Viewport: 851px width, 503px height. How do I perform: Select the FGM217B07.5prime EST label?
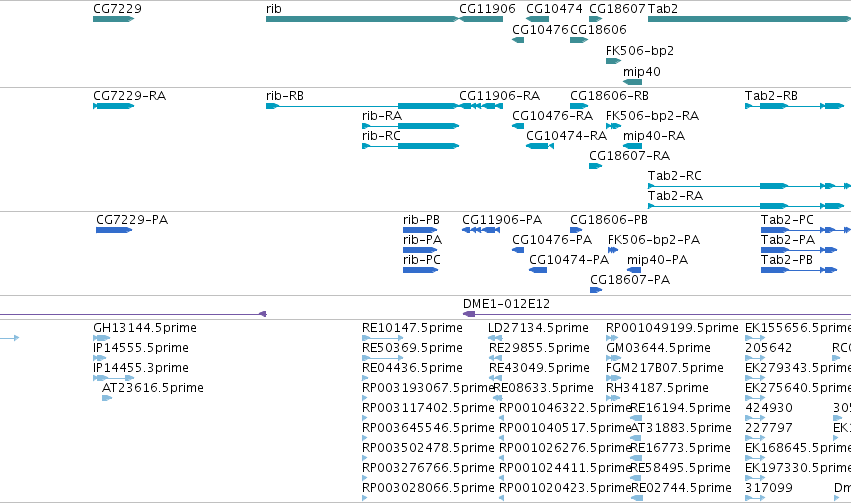point(665,368)
